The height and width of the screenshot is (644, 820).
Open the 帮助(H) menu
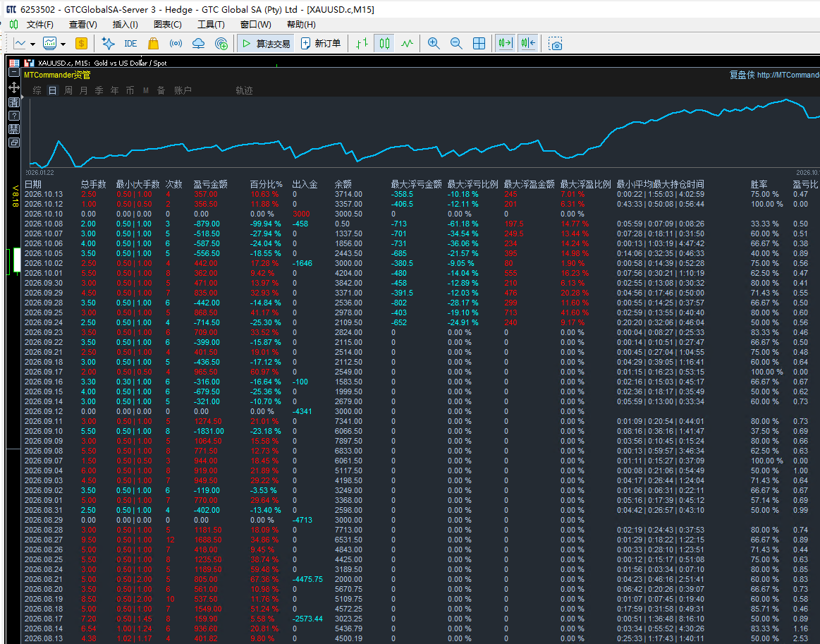300,25
